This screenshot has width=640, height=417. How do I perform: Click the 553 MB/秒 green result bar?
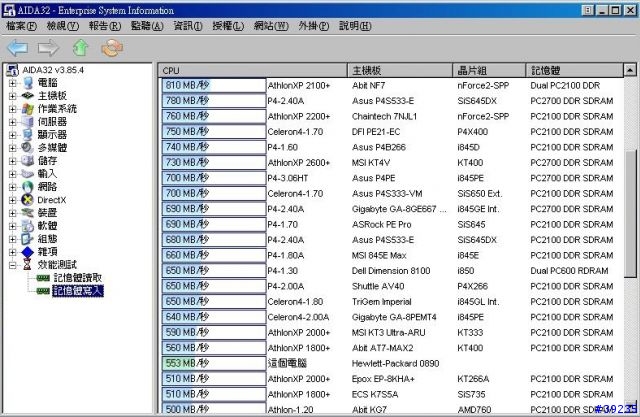[214, 363]
